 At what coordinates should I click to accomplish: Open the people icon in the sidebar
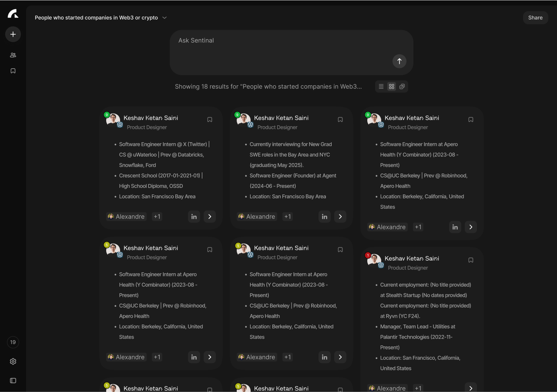point(13,55)
